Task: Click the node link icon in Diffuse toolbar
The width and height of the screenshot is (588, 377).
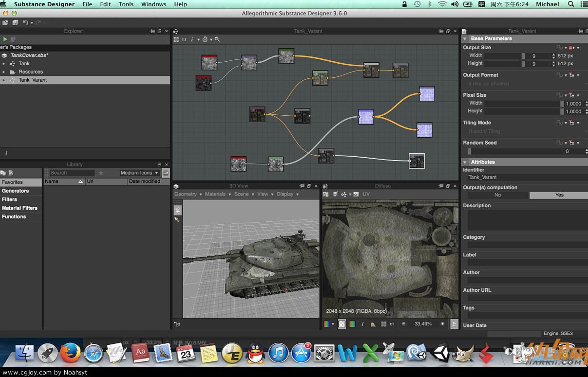Action: tap(345, 194)
